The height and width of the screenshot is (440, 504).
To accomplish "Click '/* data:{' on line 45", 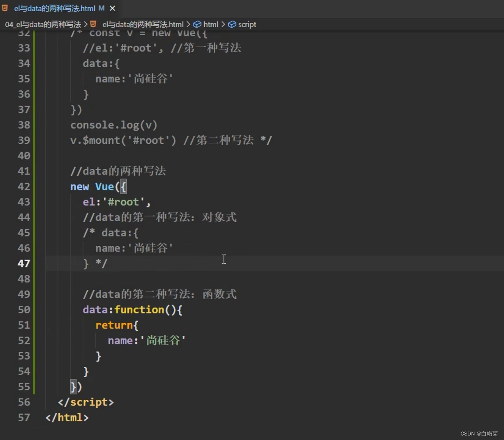I will [111, 233].
